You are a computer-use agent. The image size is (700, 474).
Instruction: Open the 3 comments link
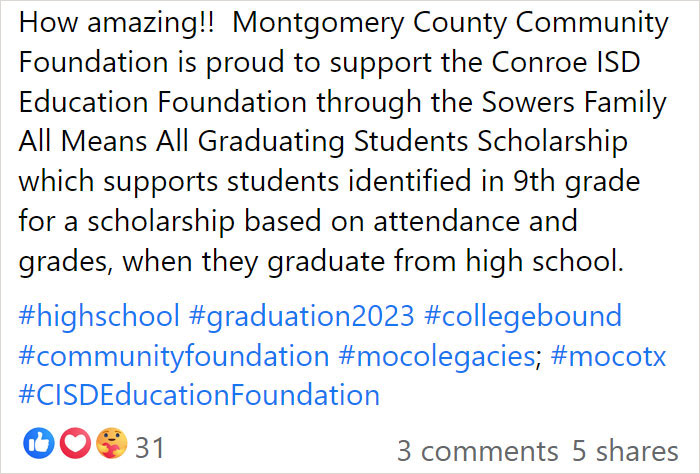click(477, 450)
